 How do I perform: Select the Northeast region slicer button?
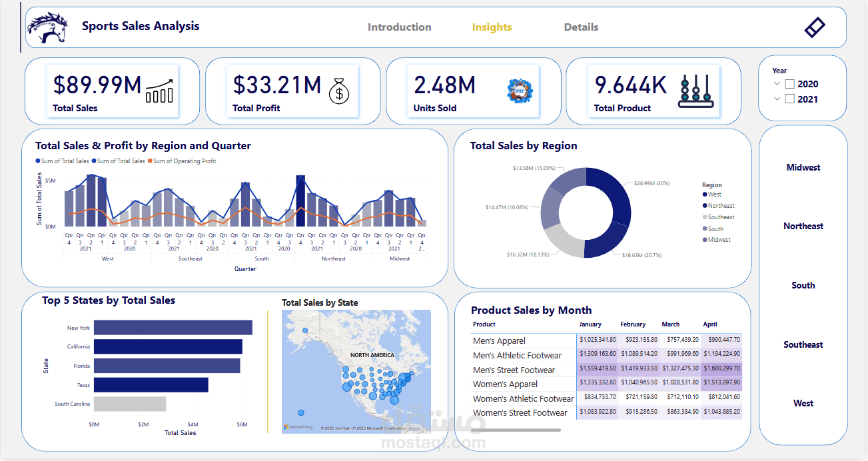point(803,226)
